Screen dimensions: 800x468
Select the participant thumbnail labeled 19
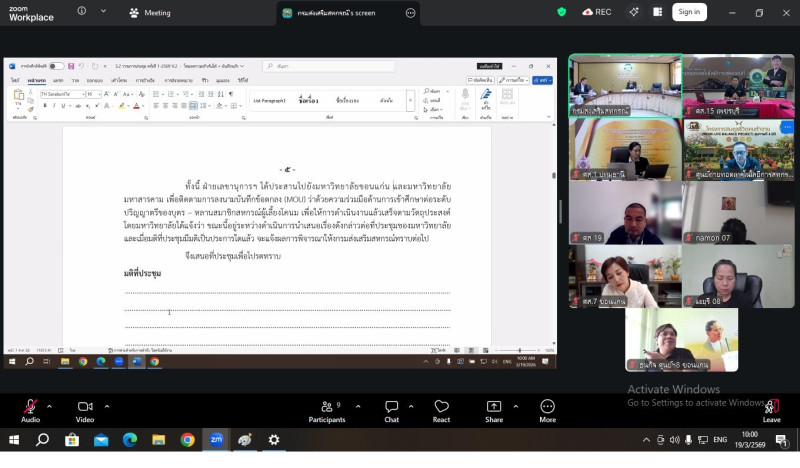(x=625, y=212)
